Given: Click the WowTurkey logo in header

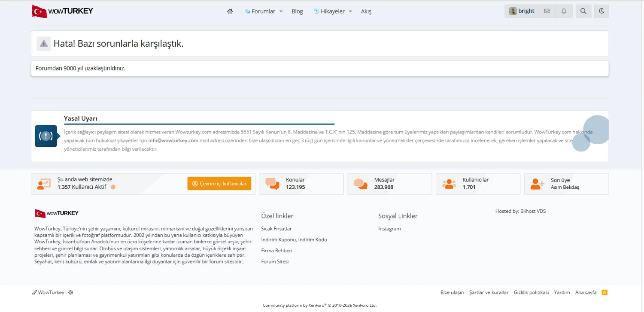Looking at the screenshot, I should pyautogui.click(x=63, y=11).
